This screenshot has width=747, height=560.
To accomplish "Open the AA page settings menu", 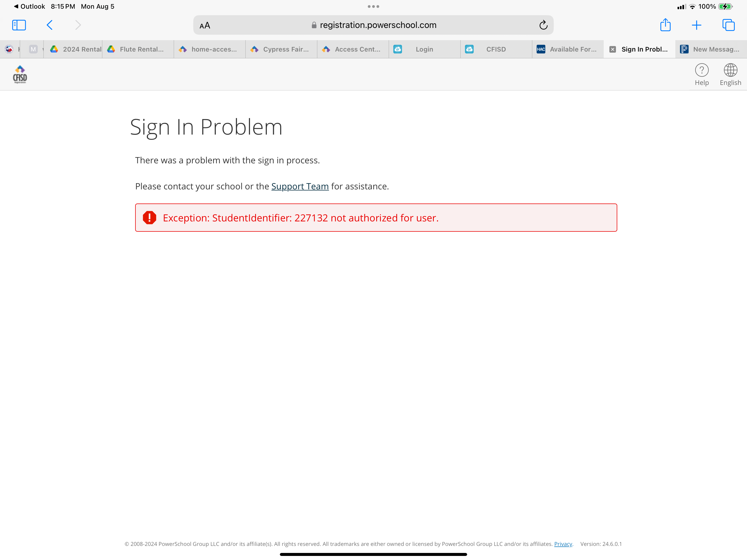I will pyautogui.click(x=205, y=25).
